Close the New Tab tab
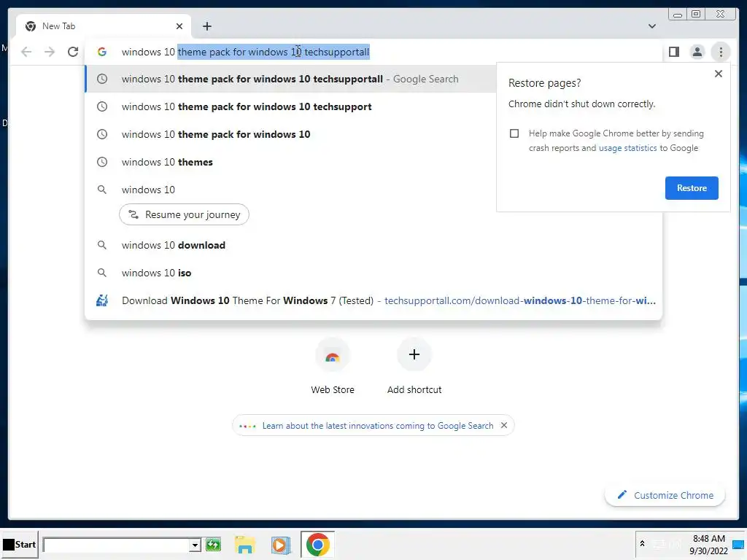 tap(179, 26)
